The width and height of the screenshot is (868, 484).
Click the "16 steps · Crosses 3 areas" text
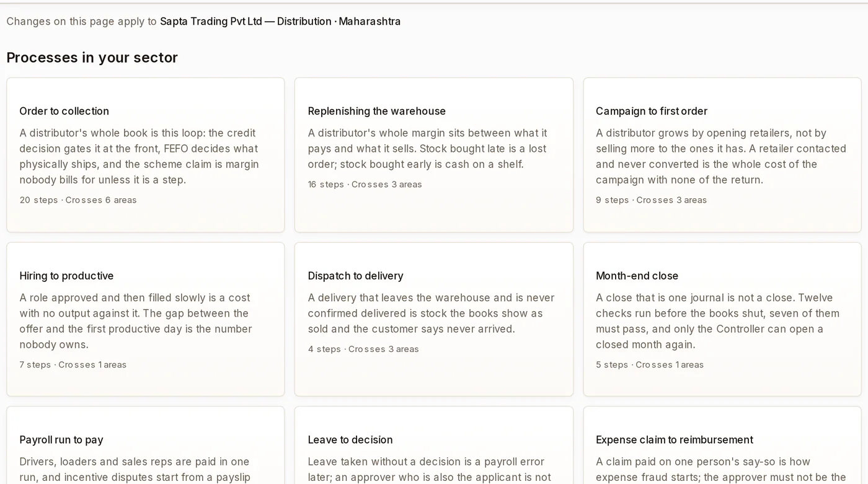(x=365, y=185)
